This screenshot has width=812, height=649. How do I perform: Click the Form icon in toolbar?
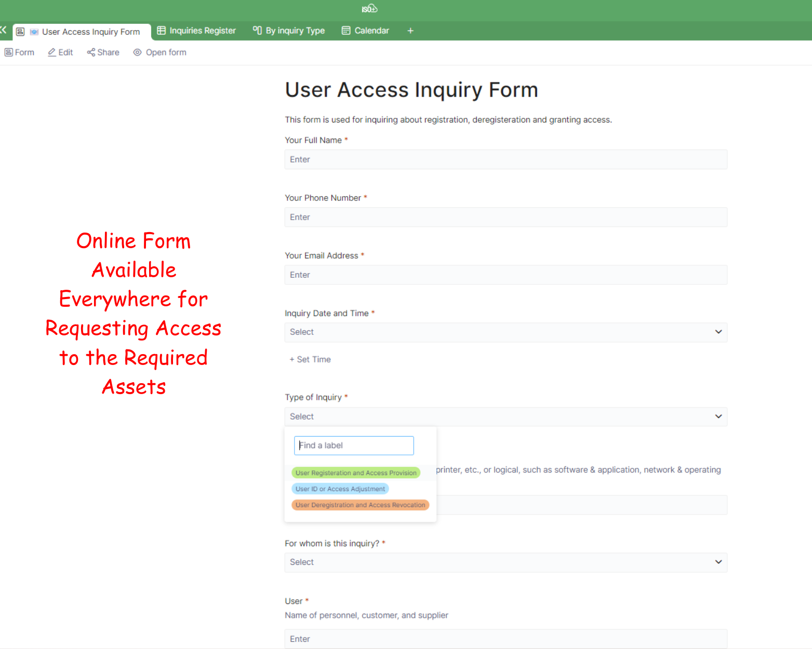coord(9,52)
